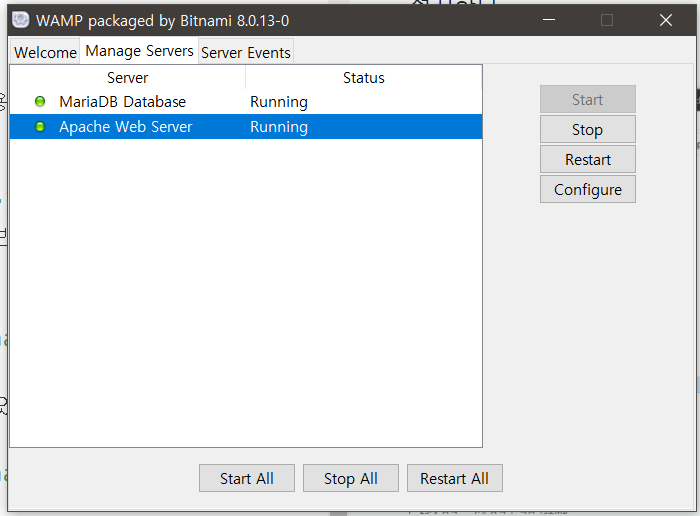The width and height of the screenshot is (700, 516).
Task: Click the green status light beside MariaDB Database
Action: [40, 102]
